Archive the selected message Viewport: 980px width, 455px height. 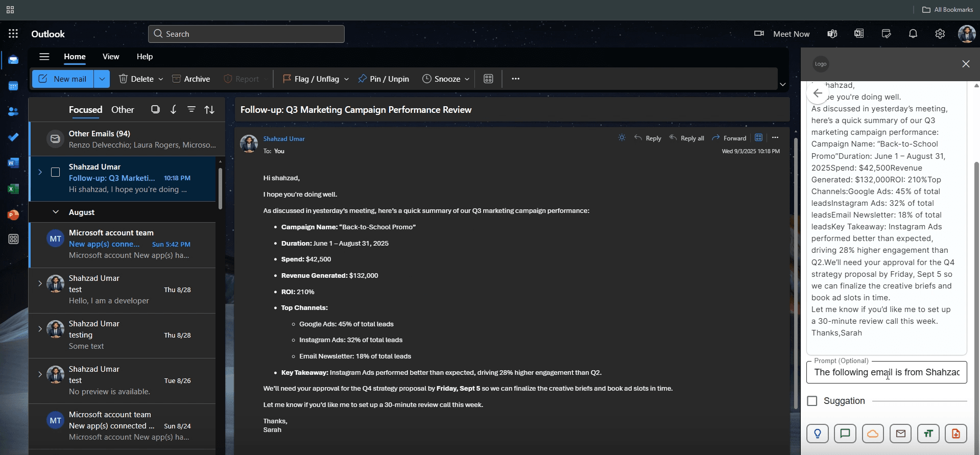point(191,79)
